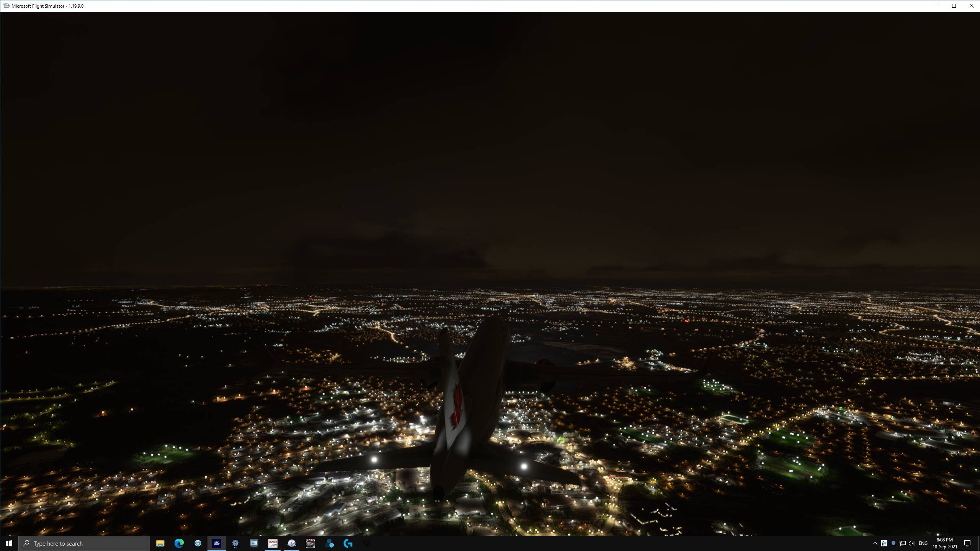Click the network status tray icon
Screen dimensions: 980x551
(x=902, y=543)
